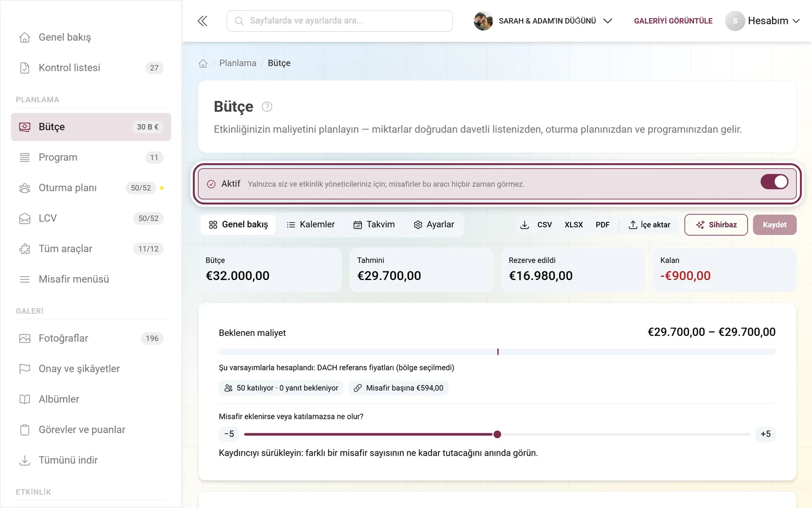
Task: Toggle the Aktif switch off
Action: (774, 182)
